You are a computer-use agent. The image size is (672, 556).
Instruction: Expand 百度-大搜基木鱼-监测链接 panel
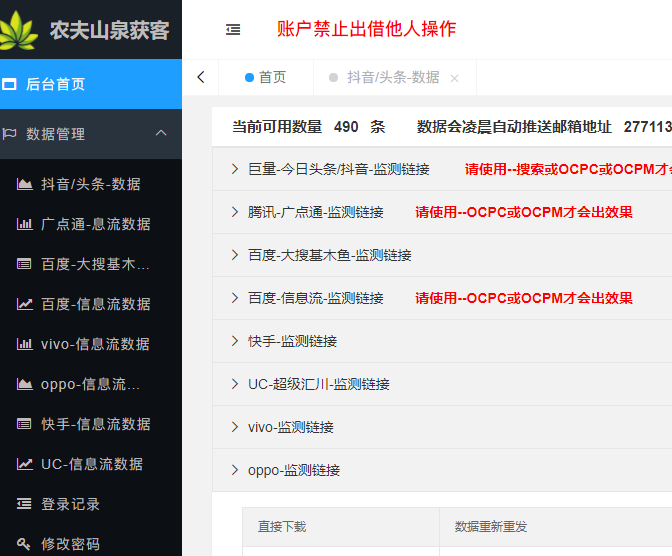pos(329,255)
